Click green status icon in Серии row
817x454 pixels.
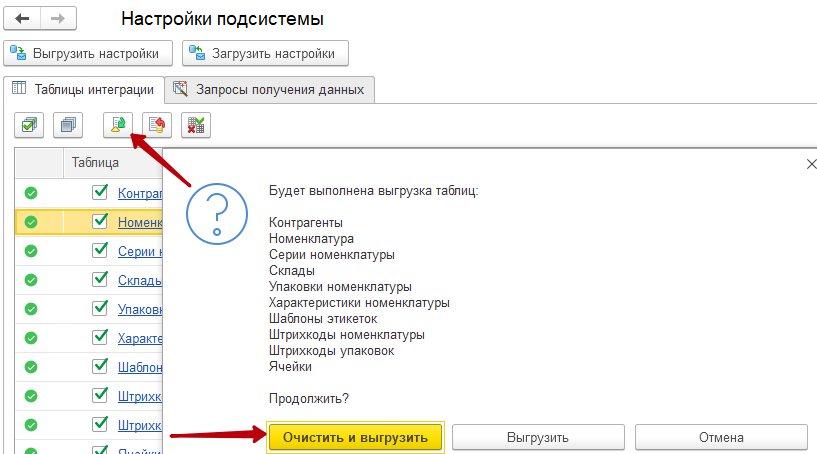[x=31, y=251]
